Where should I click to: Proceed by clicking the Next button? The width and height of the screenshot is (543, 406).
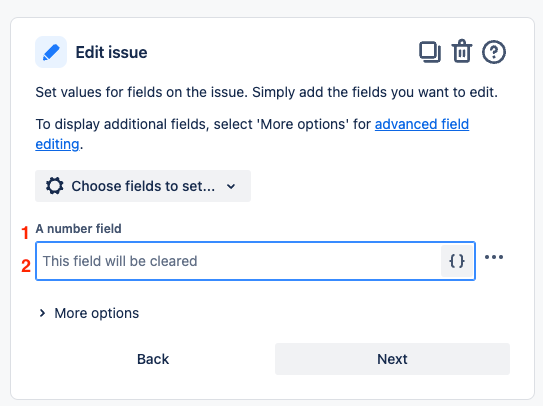(x=392, y=359)
